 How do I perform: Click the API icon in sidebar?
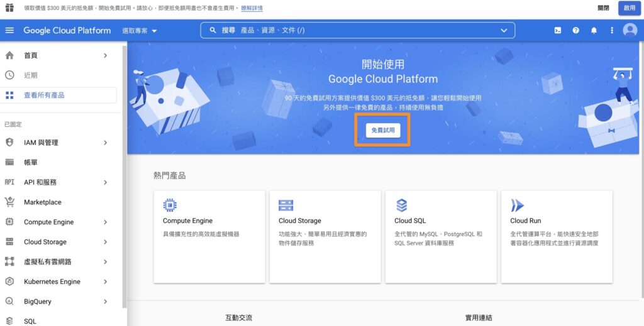tap(9, 182)
